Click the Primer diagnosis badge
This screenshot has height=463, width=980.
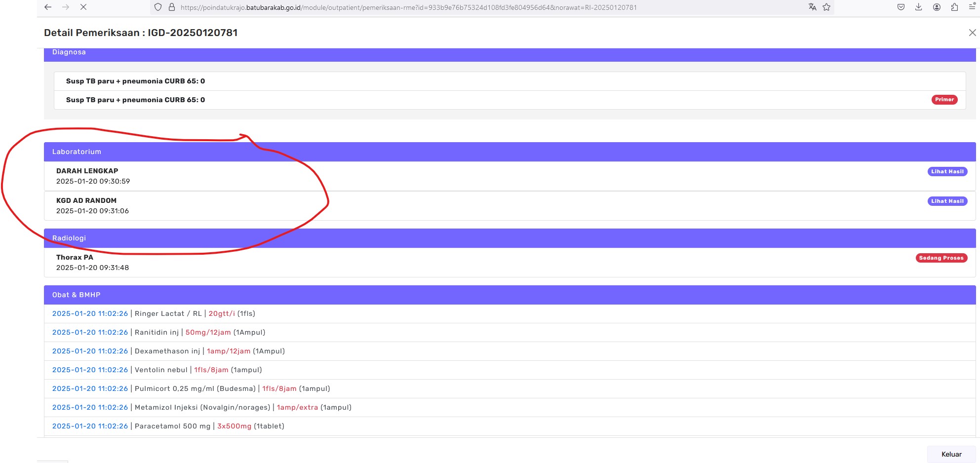coord(944,100)
